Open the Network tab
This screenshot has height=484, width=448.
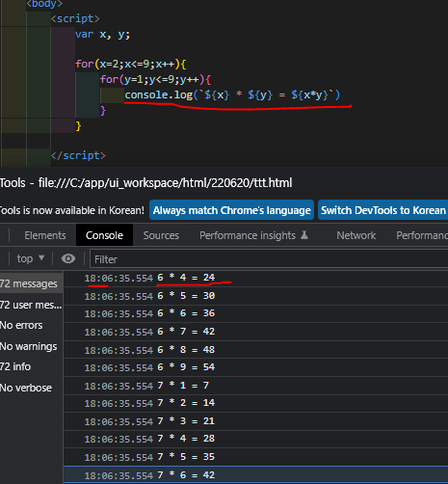tap(356, 235)
